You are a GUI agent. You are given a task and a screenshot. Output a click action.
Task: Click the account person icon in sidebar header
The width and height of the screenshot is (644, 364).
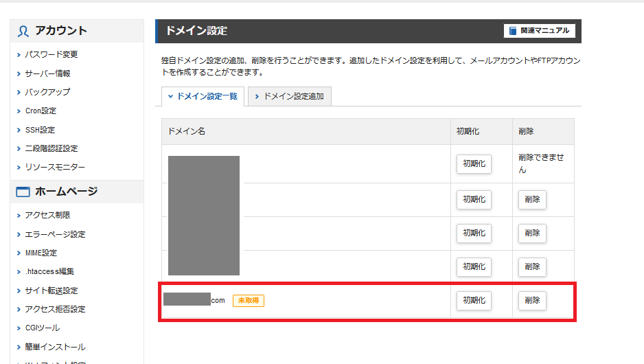23,31
